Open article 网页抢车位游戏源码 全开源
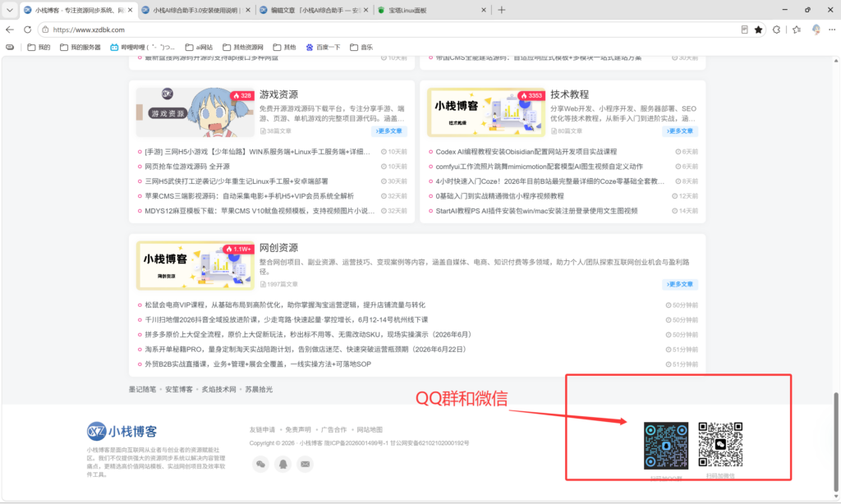The image size is (841, 504). coord(187,166)
